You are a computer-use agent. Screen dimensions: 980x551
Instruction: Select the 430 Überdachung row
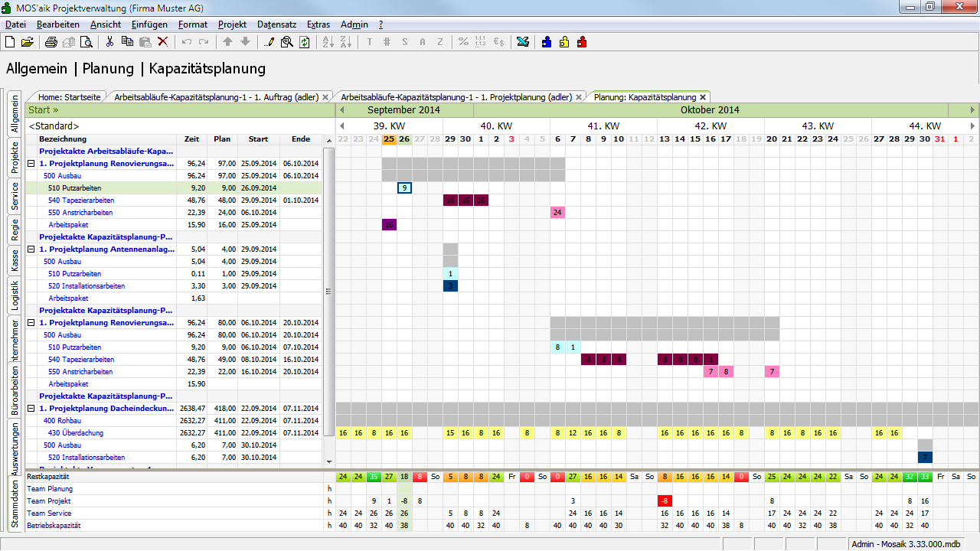pyautogui.click(x=175, y=433)
